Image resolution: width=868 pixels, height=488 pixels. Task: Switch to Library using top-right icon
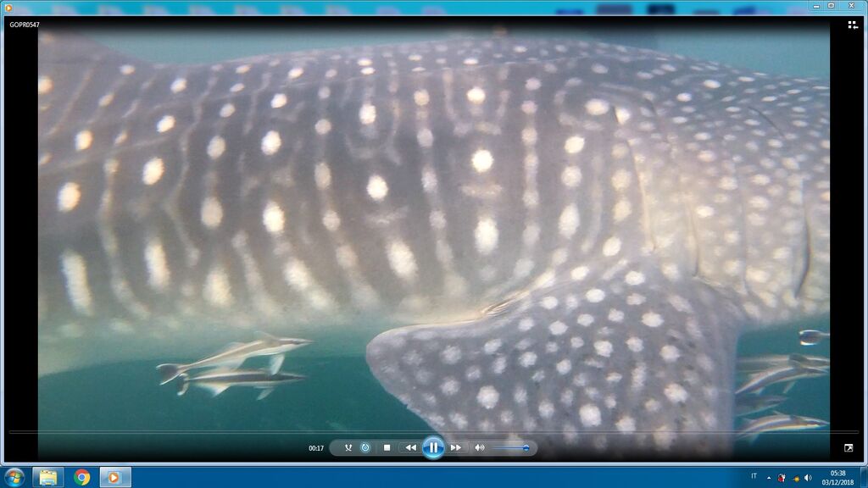coord(853,25)
